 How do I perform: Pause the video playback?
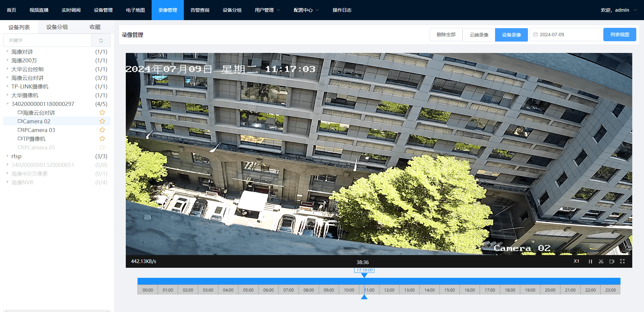(x=590, y=262)
